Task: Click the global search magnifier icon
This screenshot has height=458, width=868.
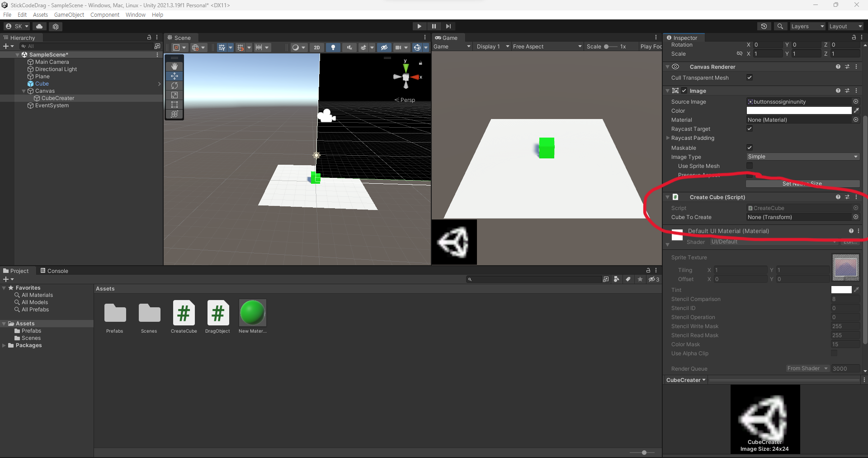Action: (780, 26)
